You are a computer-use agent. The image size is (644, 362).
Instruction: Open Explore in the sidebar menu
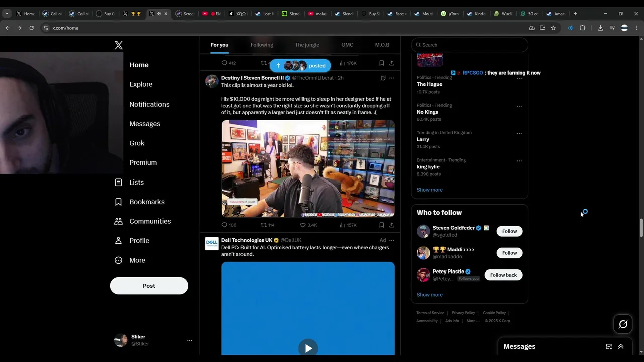(x=141, y=84)
